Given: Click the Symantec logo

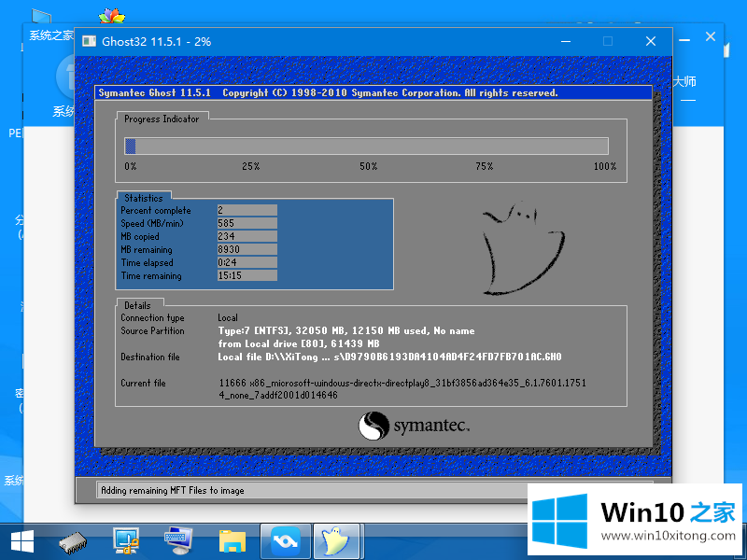Looking at the screenshot, I should pos(414,426).
